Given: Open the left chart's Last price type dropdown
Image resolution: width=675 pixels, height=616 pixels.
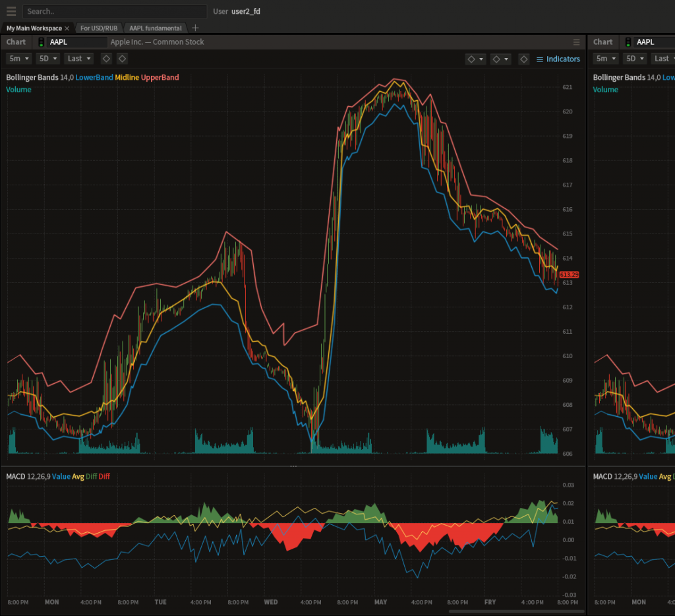Looking at the screenshot, I should coord(78,59).
